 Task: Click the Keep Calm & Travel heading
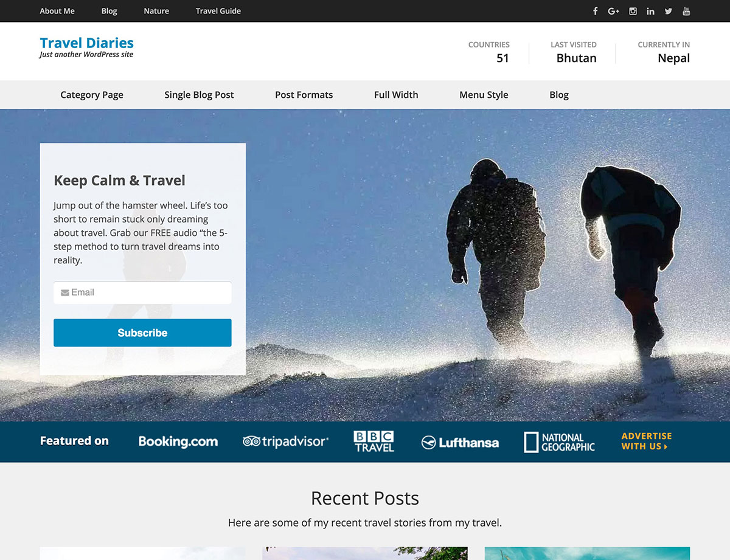pyautogui.click(x=119, y=181)
